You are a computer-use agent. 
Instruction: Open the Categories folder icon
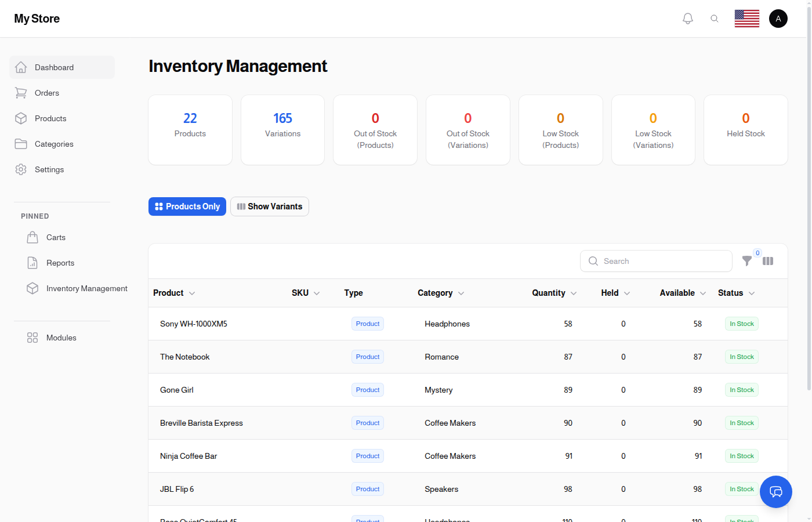(20, 144)
